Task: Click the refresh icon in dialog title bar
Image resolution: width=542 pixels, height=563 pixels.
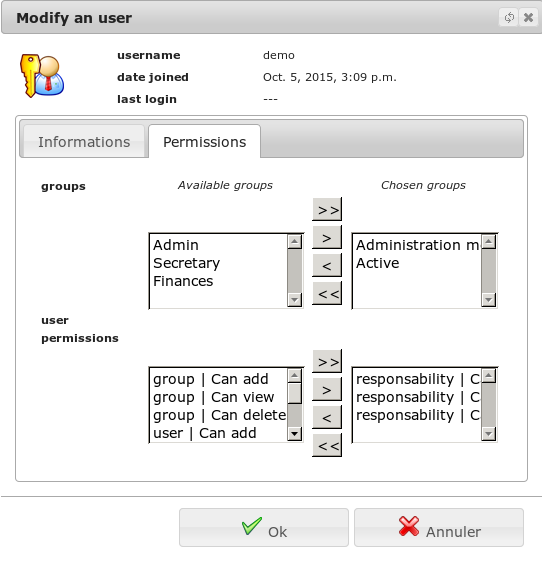Action: tap(509, 17)
